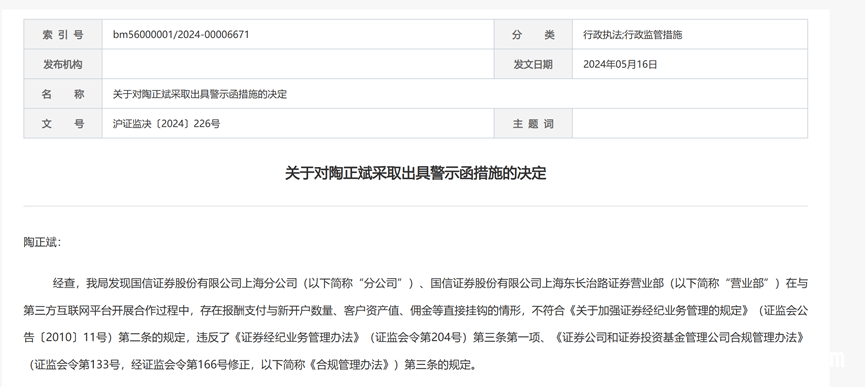This screenshot has height=387, width=865.
Task: Click the 主题词 label cell
Action: point(533,123)
